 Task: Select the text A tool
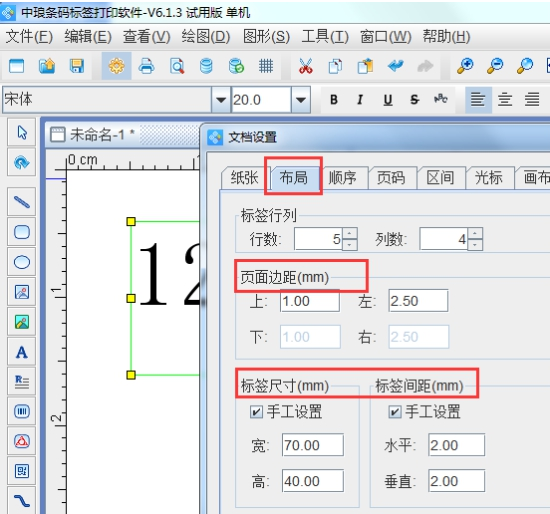(22, 352)
